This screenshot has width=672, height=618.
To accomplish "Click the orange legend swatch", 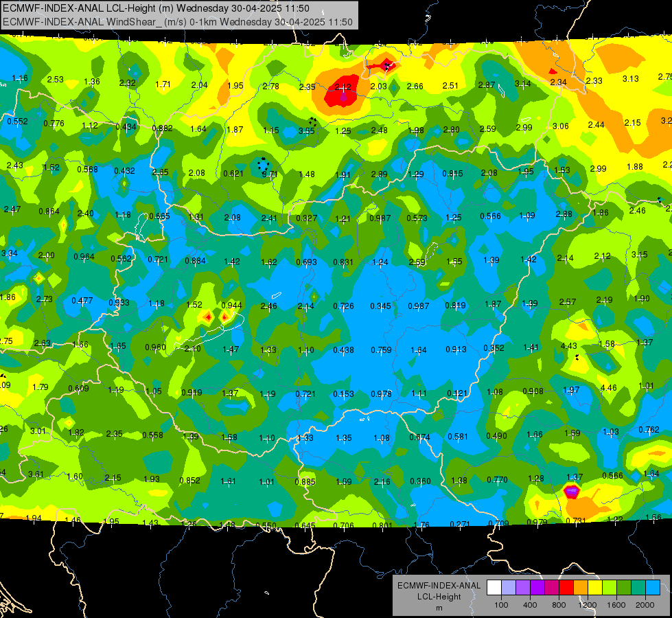I will 581,588.
